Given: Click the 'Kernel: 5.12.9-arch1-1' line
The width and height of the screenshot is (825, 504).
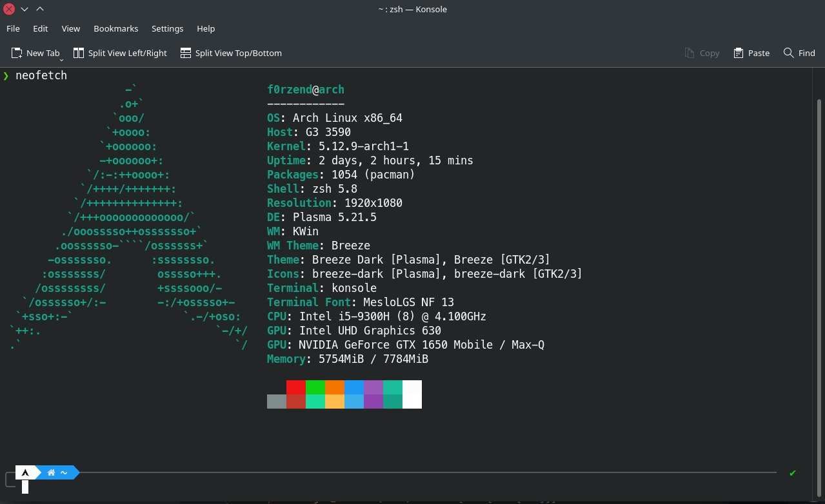Looking at the screenshot, I should pos(338,146).
